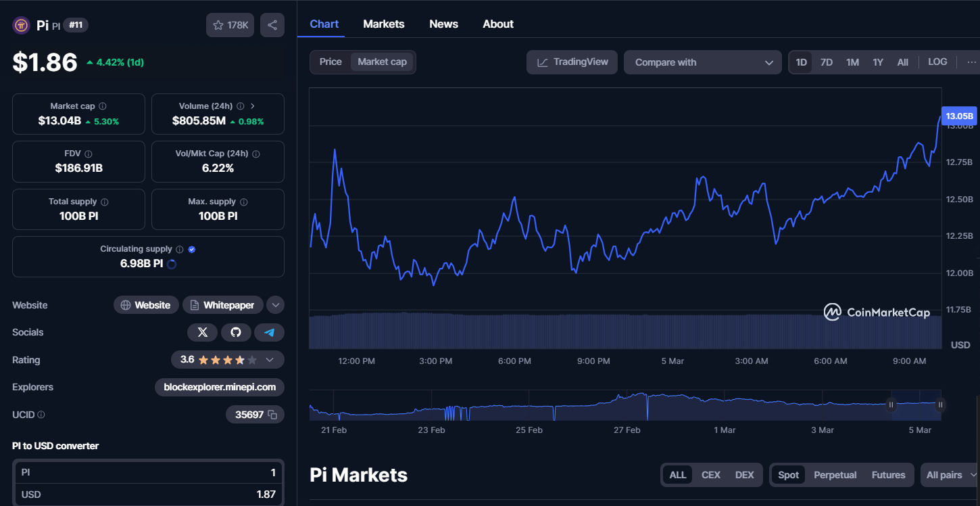Select the 1Y time range
Image resolution: width=980 pixels, height=506 pixels.
click(x=878, y=62)
